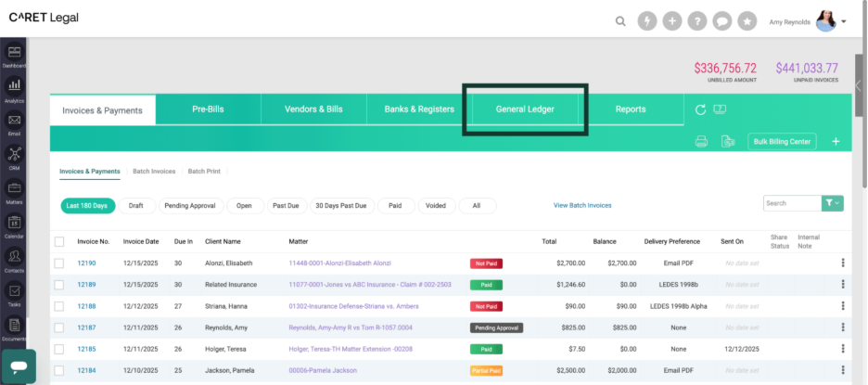Expand the Amy Reynolds user menu arrow
This screenshot has width=868, height=385.
tap(844, 22)
